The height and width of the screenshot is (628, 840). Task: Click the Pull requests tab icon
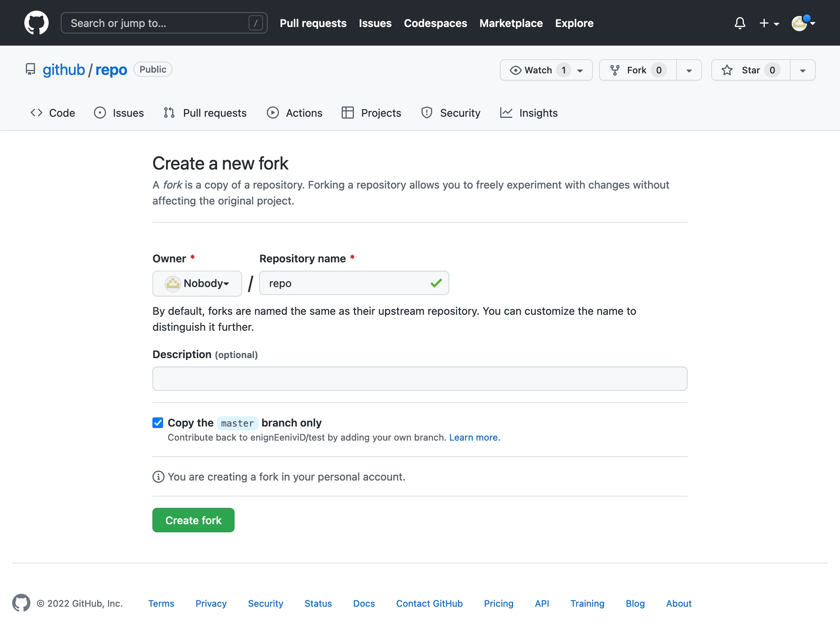(169, 113)
